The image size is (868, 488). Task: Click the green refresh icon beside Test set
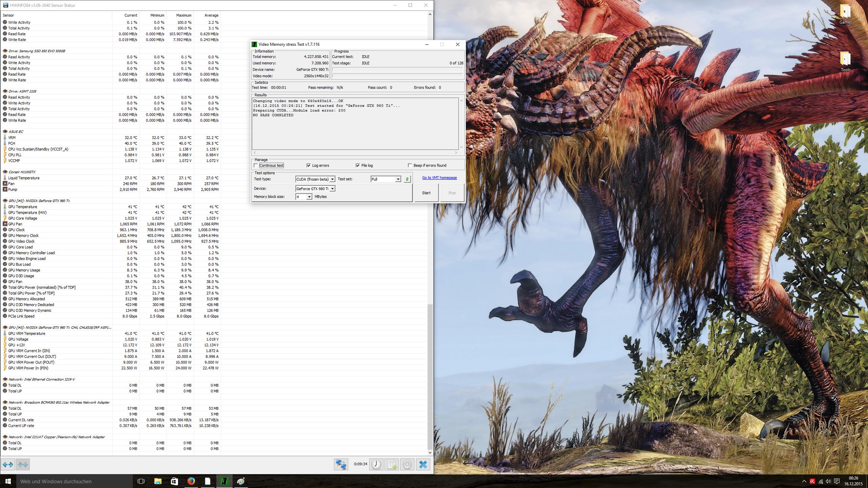pos(407,179)
